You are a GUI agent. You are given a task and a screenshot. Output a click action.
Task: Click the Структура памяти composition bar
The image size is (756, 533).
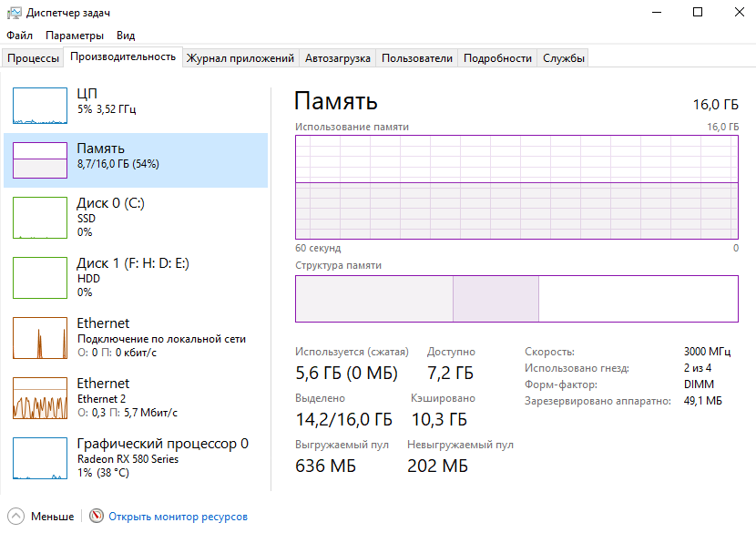(x=516, y=299)
